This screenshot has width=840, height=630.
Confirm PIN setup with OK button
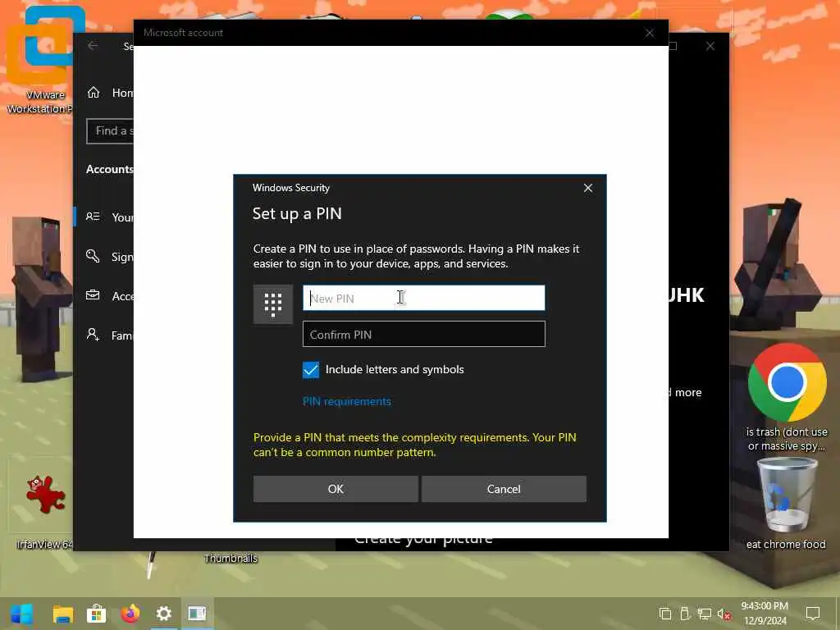(x=336, y=489)
